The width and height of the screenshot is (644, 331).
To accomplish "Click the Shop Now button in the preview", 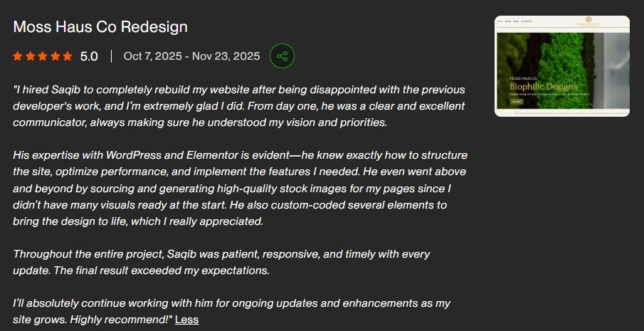I will pos(517,101).
